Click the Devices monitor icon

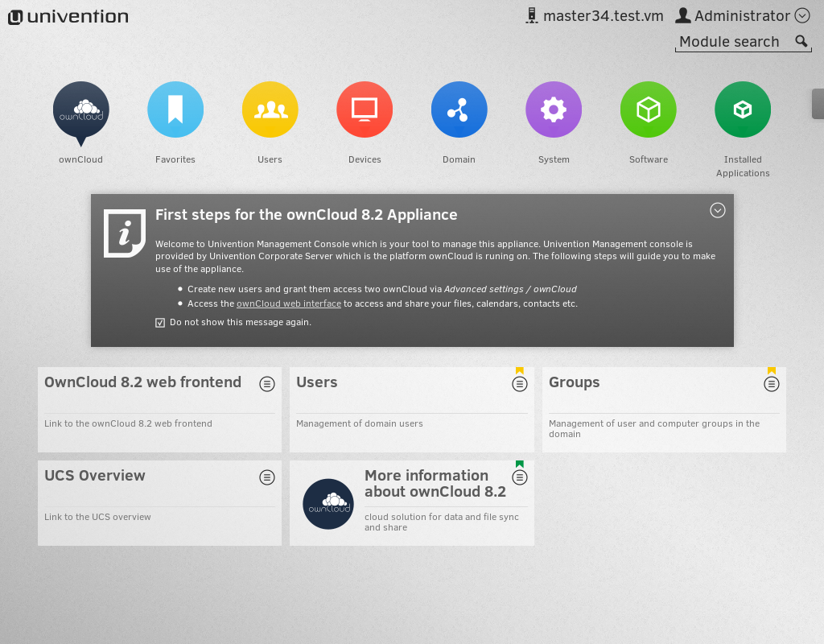365,109
